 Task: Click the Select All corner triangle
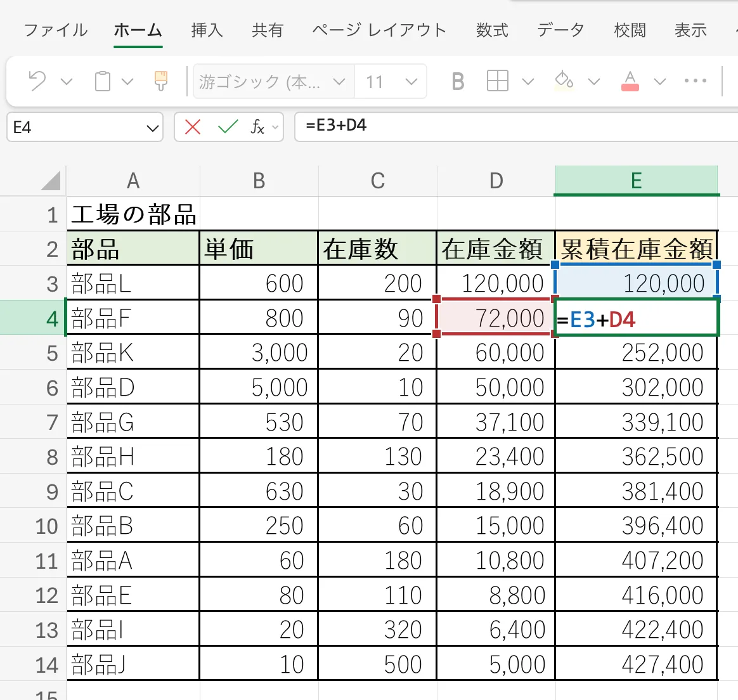coord(51,181)
